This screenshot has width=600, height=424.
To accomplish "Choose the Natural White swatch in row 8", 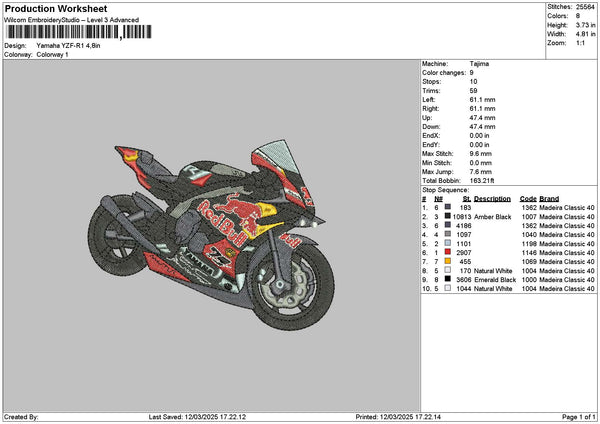I will 448,270.
